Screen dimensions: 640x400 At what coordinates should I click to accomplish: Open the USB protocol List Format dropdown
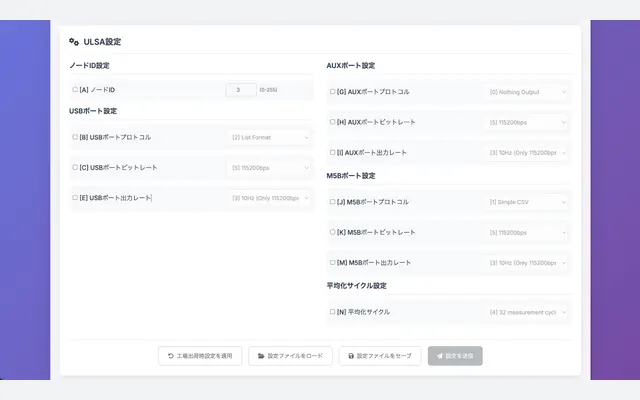coord(270,138)
